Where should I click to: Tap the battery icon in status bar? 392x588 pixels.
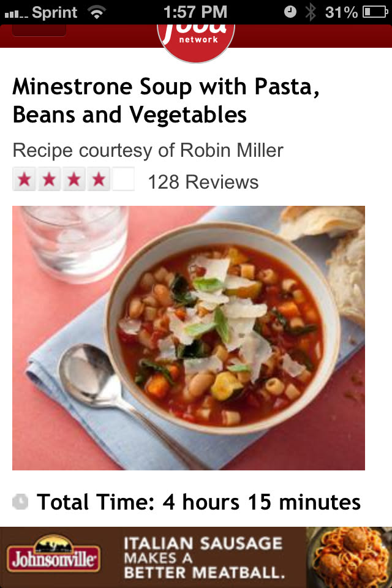374,12
